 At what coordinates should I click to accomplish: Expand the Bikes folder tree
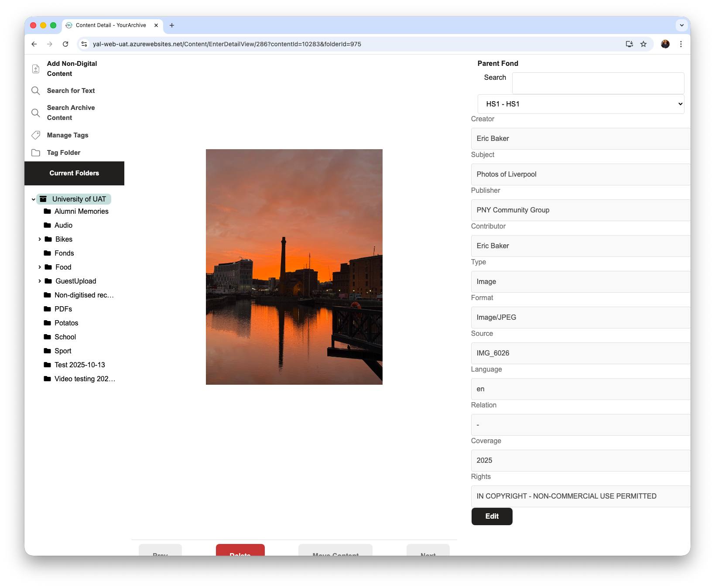click(x=40, y=239)
